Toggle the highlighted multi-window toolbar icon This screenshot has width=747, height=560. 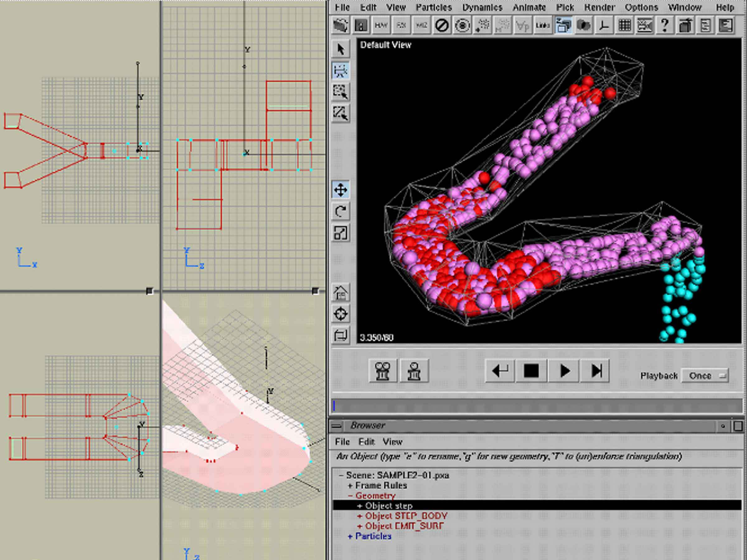pyautogui.click(x=563, y=26)
